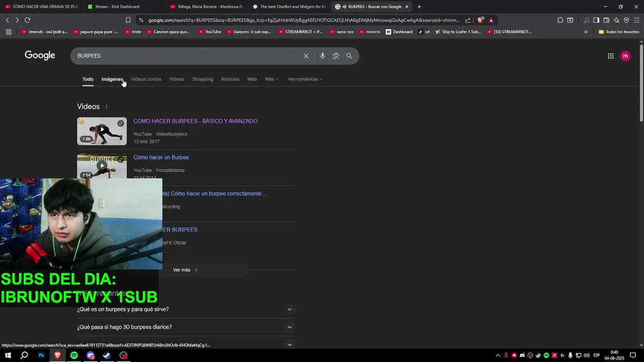644x362 pixels.
Task: Switch to 'Stream - Kick Dashboard' browser tab
Action: click(123, 7)
